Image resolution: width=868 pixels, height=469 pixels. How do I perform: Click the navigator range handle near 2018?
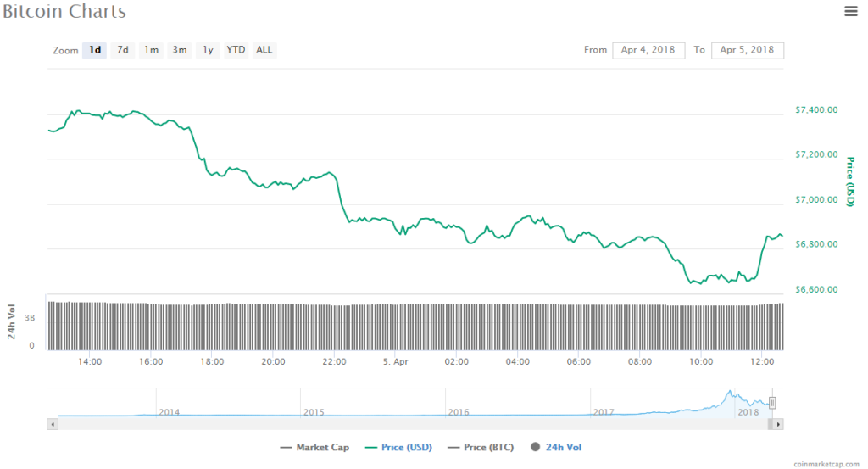pos(772,404)
